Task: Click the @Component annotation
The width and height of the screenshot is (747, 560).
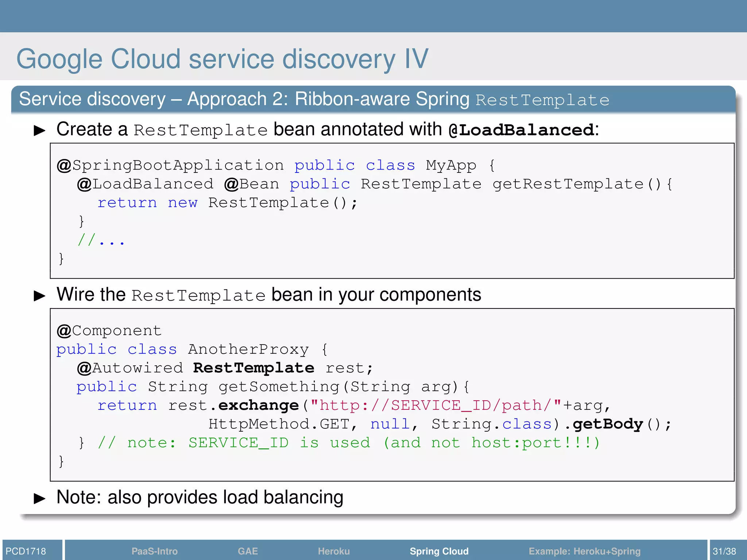Action: pyautogui.click(x=109, y=331)
